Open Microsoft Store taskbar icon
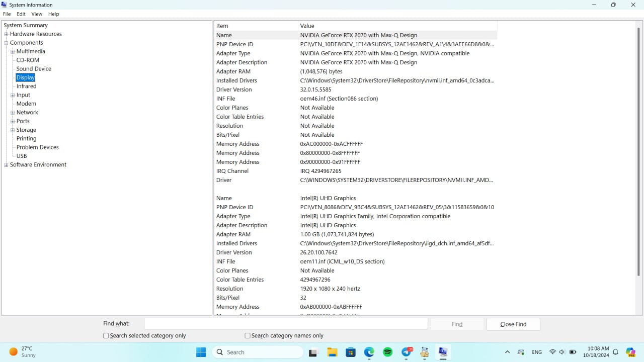The height and width of the screenshot is (362, 644). (x=351, y=352)
